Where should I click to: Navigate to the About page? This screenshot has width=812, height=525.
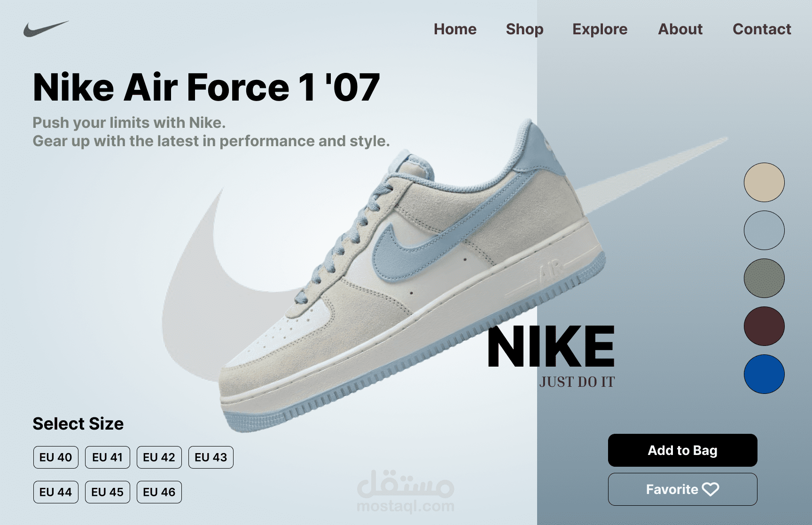[x=680, y=29]
